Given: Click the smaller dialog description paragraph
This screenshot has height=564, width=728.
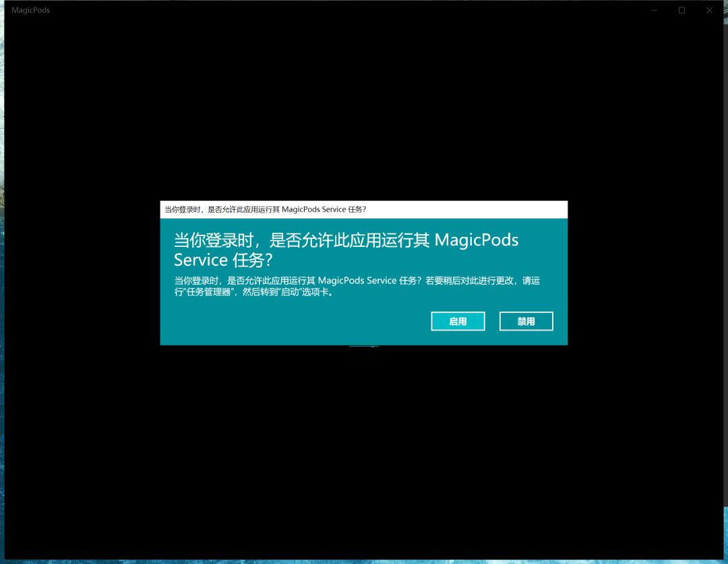Looking at the screenshot, I should [357, 286].
